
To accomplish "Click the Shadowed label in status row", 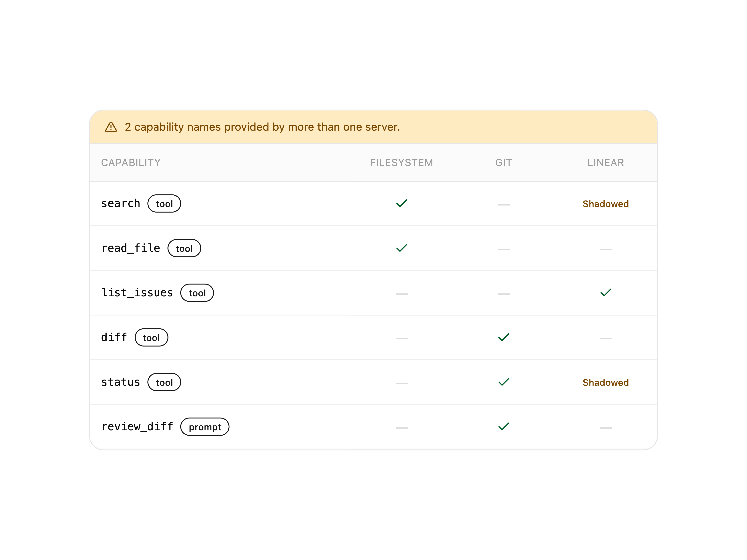I will pos(606,382).
